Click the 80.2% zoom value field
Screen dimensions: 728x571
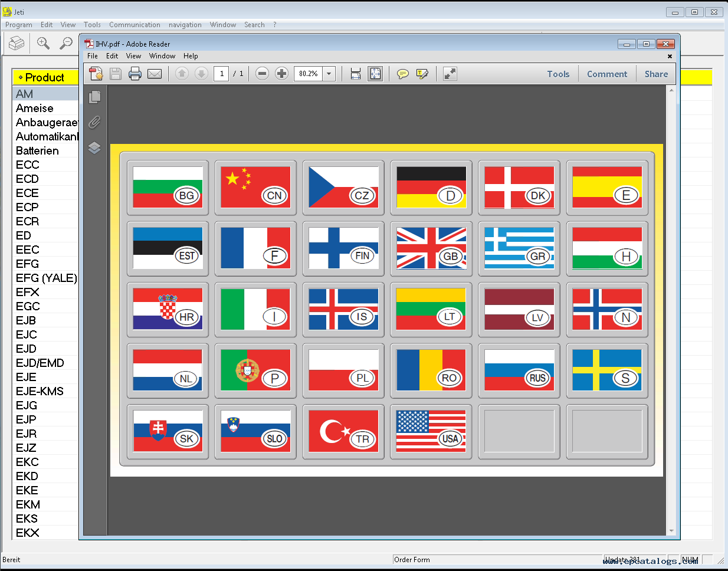[x=308, y=74]
